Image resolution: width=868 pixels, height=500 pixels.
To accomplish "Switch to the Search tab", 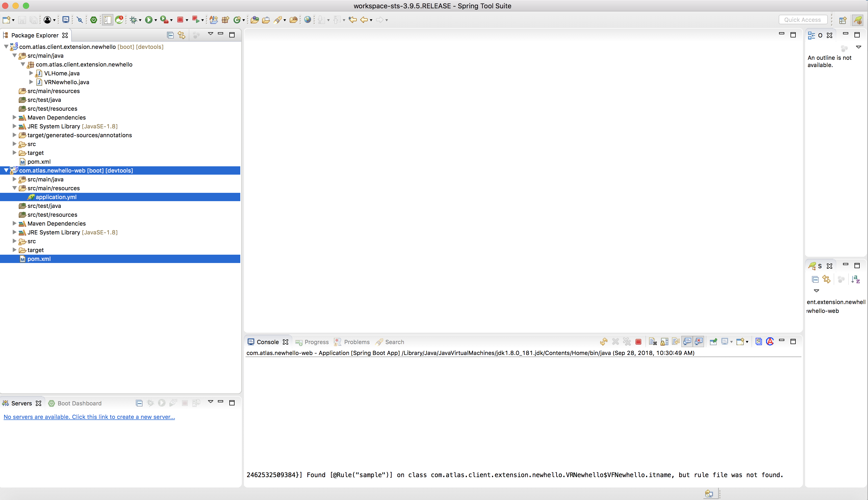I will pyautogui.click(x=390, y=342).
